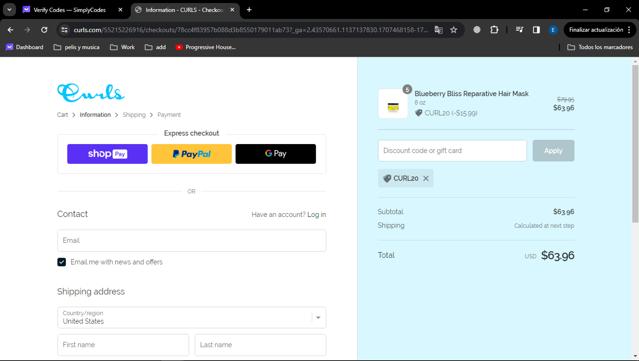
Task: Open the pelis y musica bookmark folder
Action: [77, 47]
